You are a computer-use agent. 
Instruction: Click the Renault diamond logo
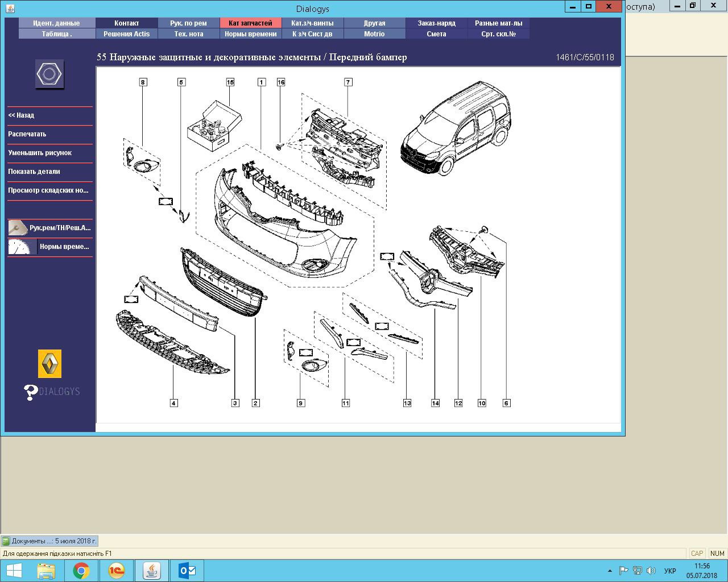[49, 364]
